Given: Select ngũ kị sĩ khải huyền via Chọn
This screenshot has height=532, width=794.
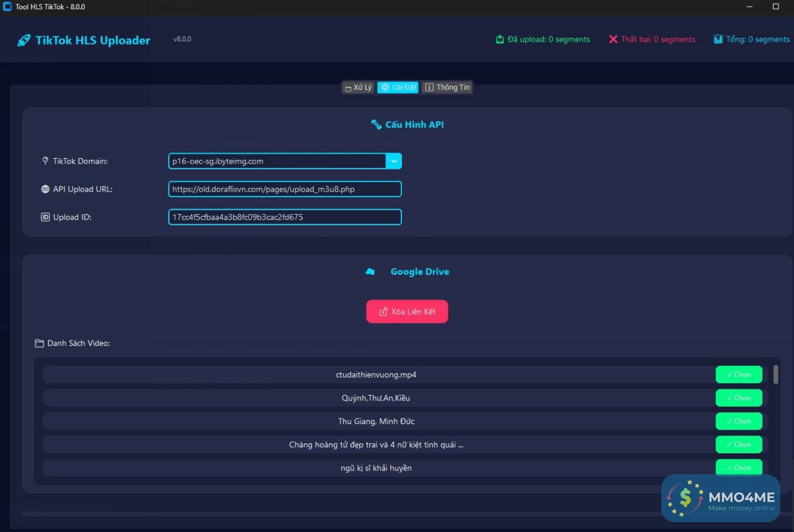Looking at the screenshot, I should pyautogui.click(x=739, y=468).
